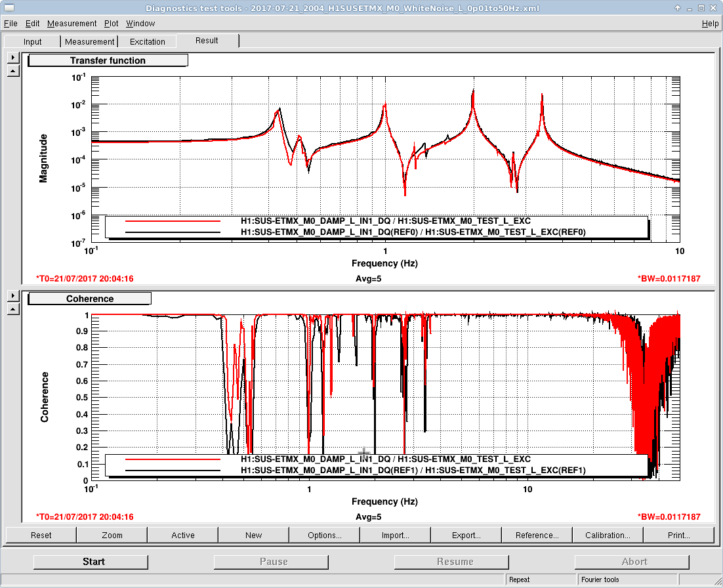Click Coherence vertical axis label

tap(44, 397)
